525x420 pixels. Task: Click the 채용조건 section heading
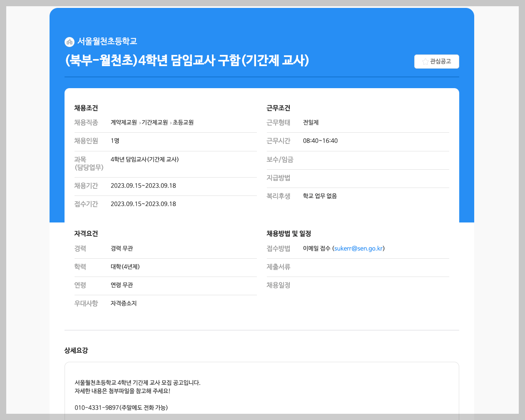(x=86, y=108)
